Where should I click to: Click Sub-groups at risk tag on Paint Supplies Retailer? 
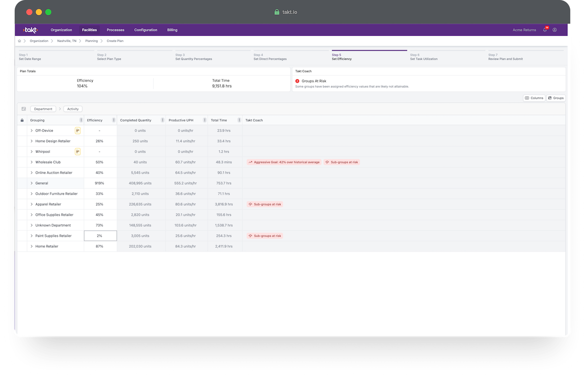[265, 236]
